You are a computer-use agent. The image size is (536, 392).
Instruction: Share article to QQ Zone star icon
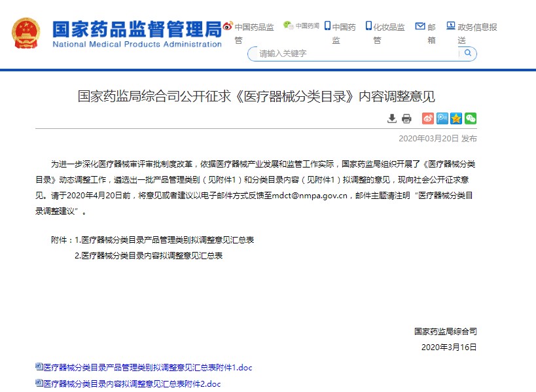pos(456,118)
